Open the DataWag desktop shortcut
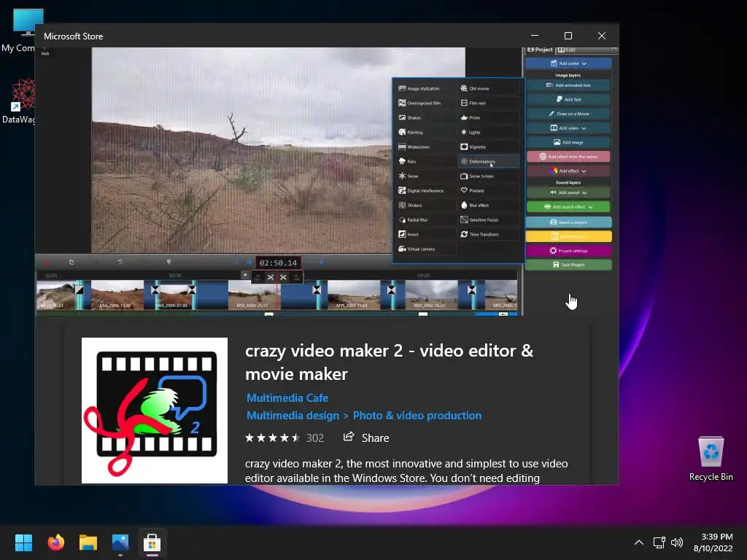The image size is (747, 560). coord(19,101)
